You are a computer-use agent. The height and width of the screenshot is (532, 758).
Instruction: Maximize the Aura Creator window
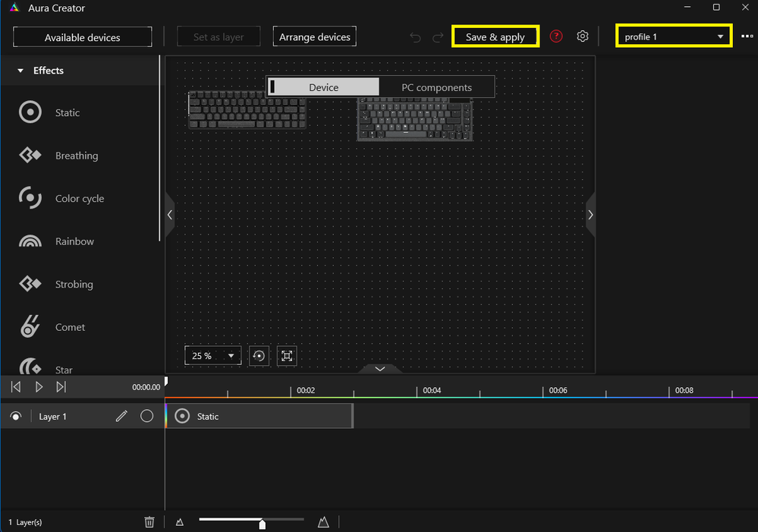point(716,8)
